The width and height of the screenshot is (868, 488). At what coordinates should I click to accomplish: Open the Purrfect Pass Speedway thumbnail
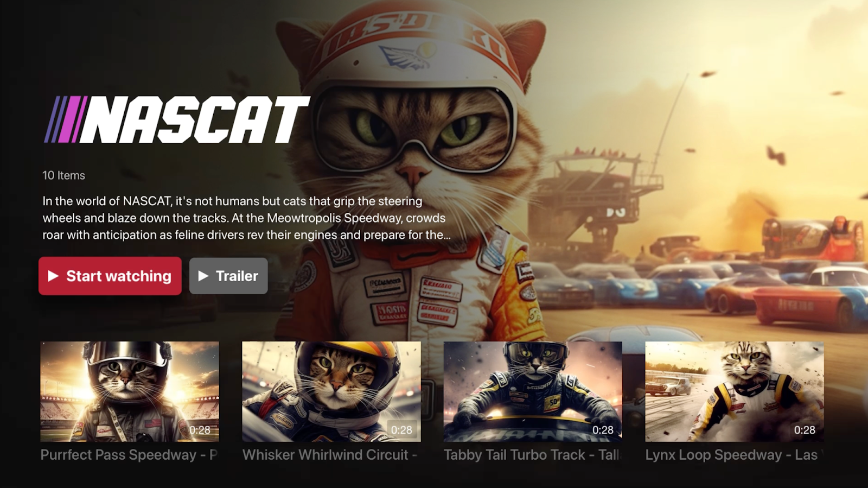pyautogui.click(x=130, y=391)
